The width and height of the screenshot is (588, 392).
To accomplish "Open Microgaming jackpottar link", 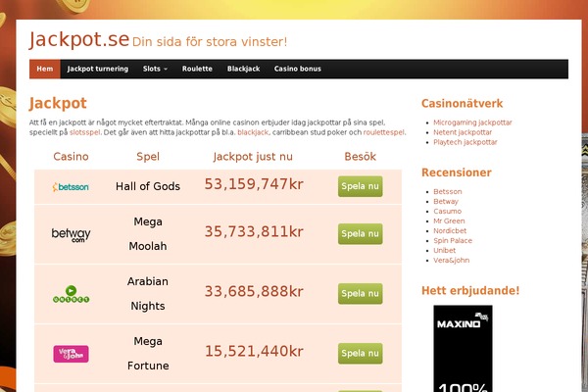I will pos(472,122).
